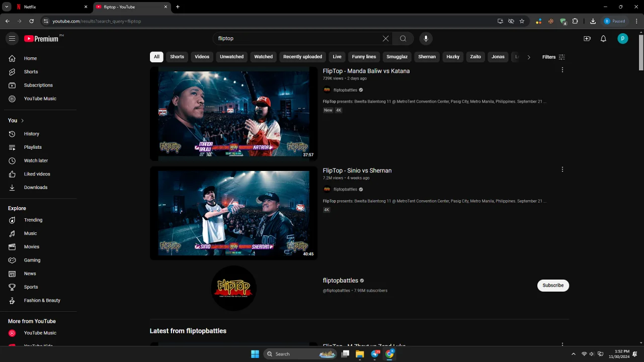Open fliptopbattles channel name link

pos(341,281)
